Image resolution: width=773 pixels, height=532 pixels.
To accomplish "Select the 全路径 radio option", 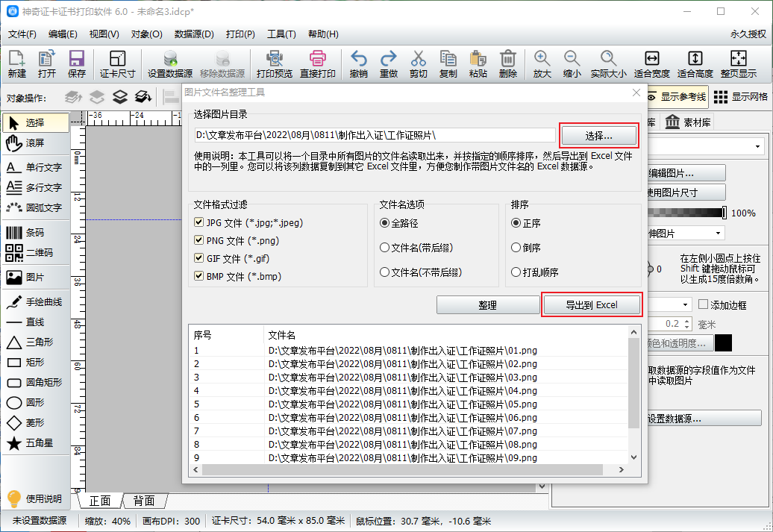I will pos(384,223).
